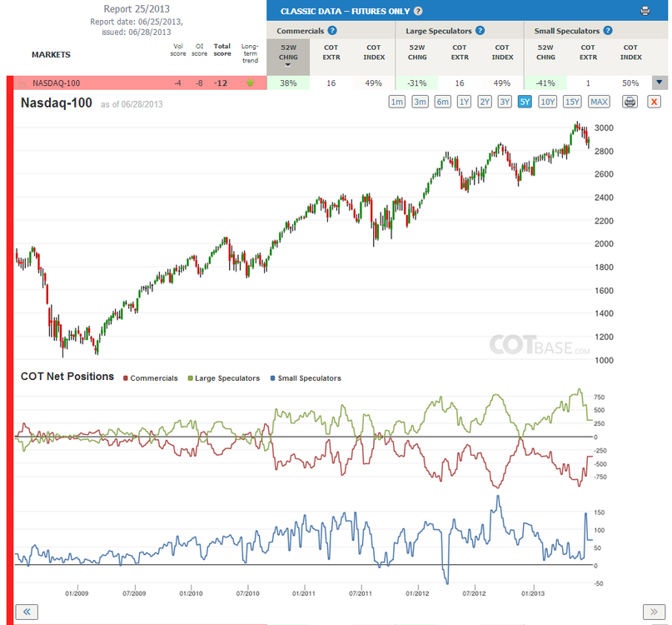The width and height of the screenshot is (672, 625).
Task: Open Commercials help question mark
Action: 332,31
